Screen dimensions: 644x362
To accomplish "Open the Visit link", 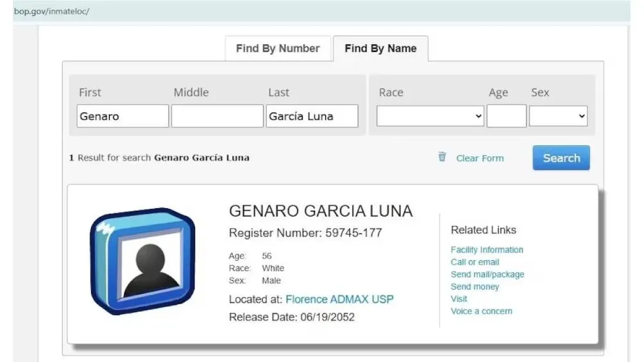I will (x=459, y=299).
